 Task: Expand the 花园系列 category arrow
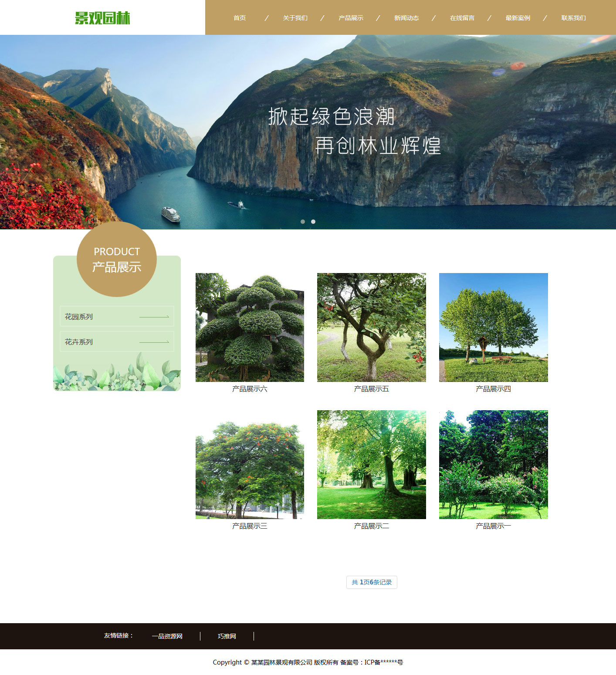coord(154,317)
